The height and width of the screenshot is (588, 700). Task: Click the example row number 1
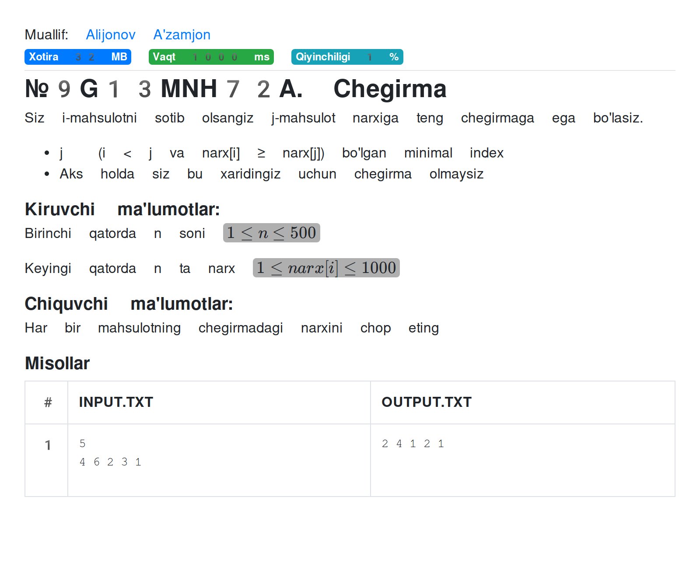[48, 445]
